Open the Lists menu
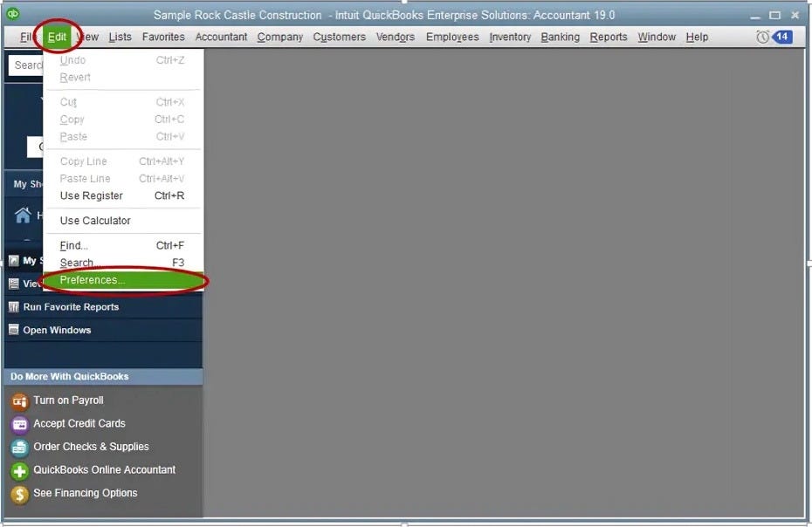This screenshot has width=812, height=527. pos(120,37)
